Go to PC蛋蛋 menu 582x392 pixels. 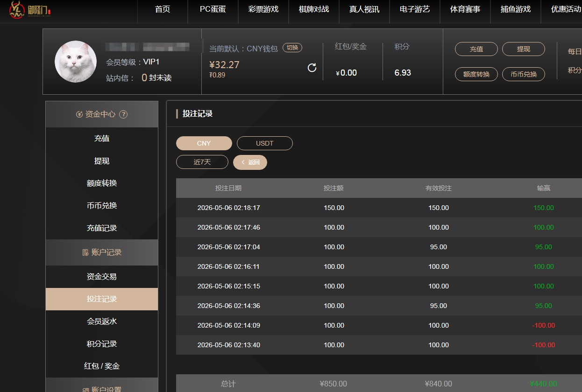213,9
